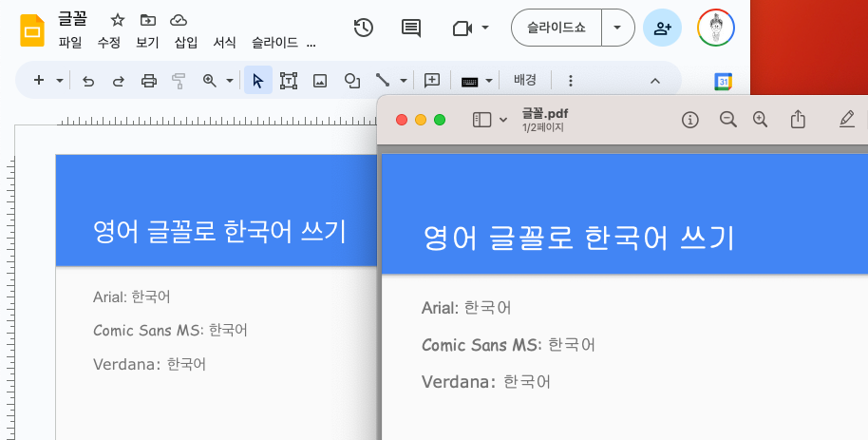This screenshot has width=868, height=440.
Task: Open the Google account avatar
Action: (716, 28)
